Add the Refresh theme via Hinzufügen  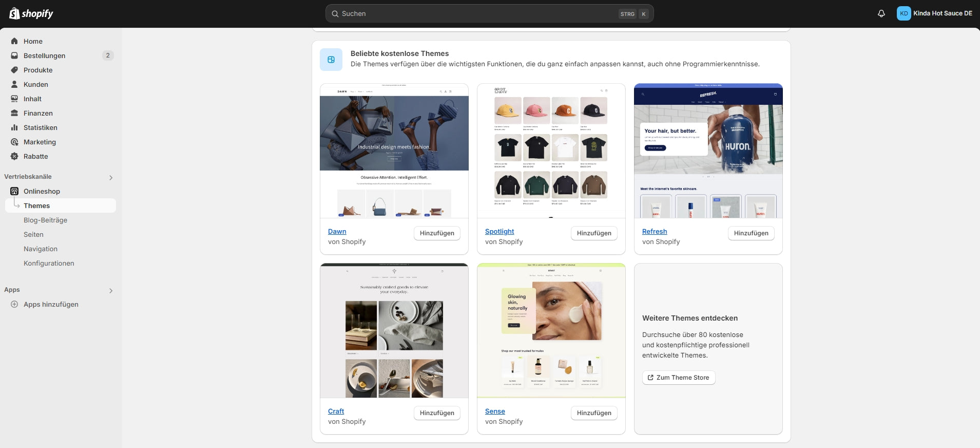point(751,233)
